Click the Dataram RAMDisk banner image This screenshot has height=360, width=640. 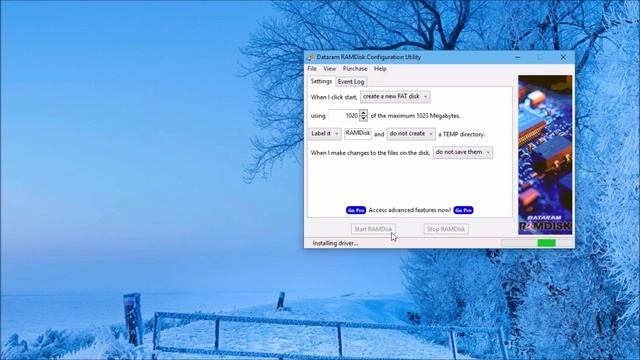[x=545, y=155]
